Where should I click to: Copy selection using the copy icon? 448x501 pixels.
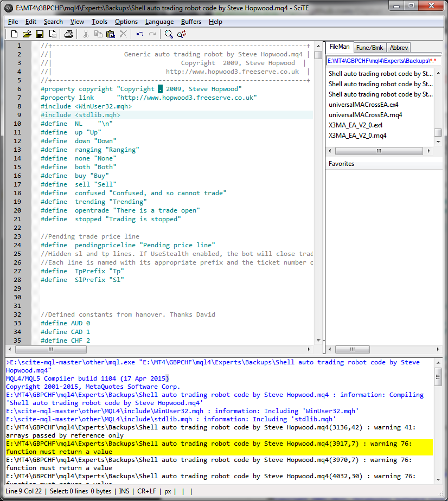98,34
